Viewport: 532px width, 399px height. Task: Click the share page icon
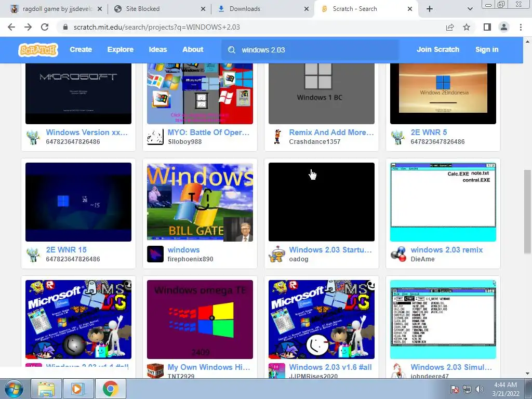450,27
